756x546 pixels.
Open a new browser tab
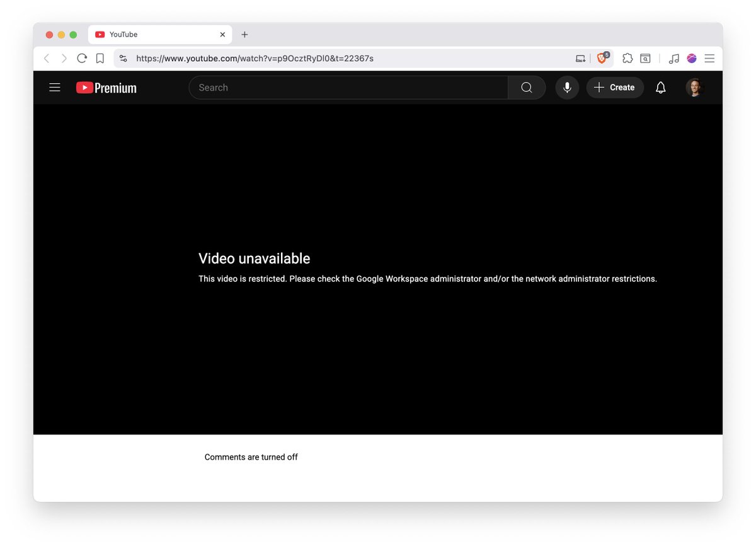244,35
